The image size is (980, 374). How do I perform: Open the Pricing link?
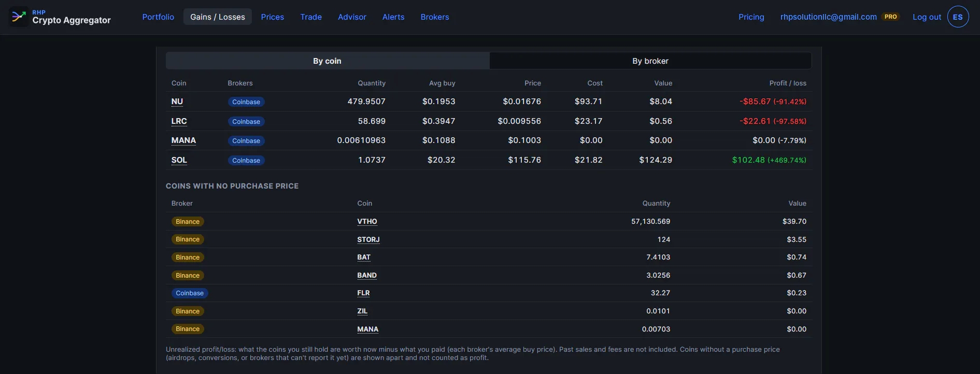click(751, 17)
